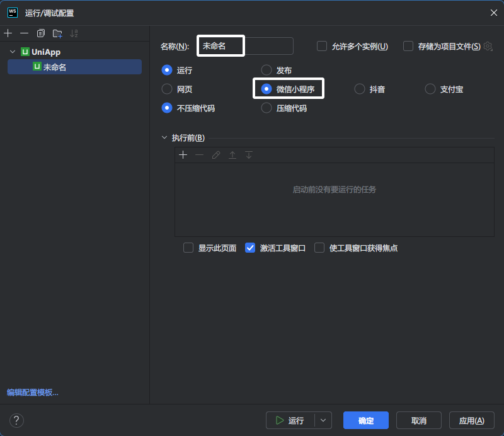Add a before-launch task with plus icon
The height and width of the screenshot is (436, 504).
coord(183,155)
